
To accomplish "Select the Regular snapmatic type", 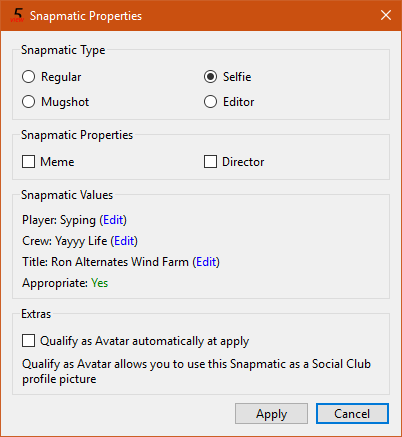I will click(51, 77).
